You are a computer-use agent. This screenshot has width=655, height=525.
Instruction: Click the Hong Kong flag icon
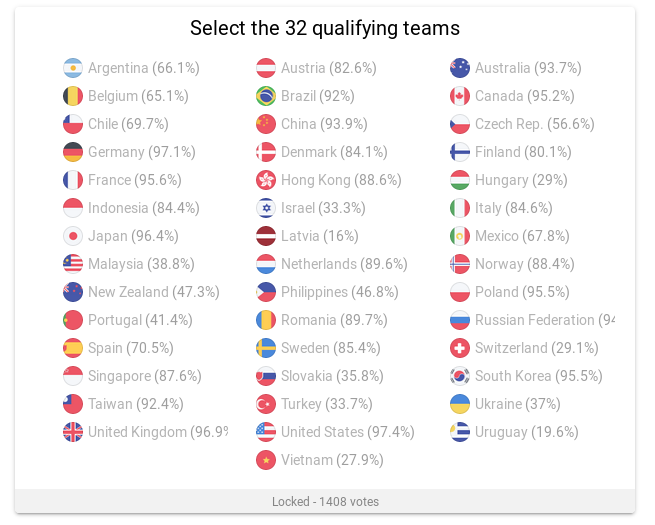tap(266, 180)
